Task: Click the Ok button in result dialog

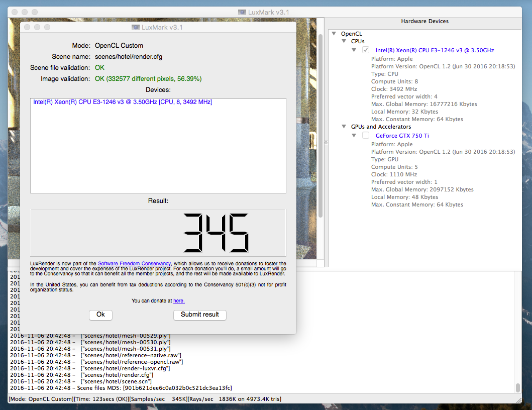Action: pos(100,315)
